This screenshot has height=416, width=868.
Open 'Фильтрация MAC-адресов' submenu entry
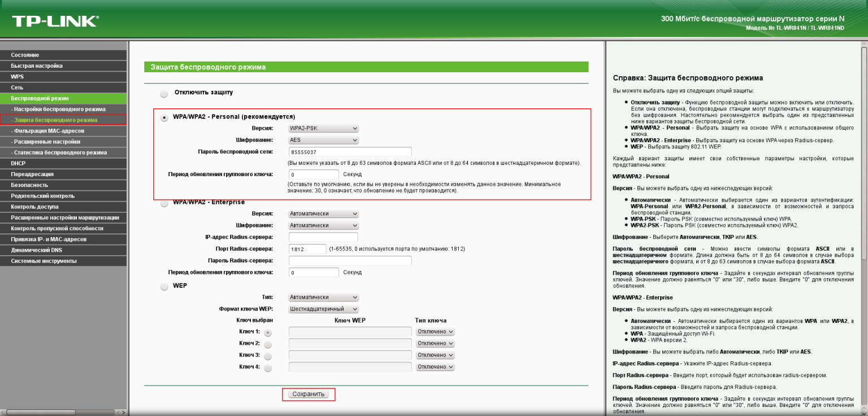coord(50,130)
